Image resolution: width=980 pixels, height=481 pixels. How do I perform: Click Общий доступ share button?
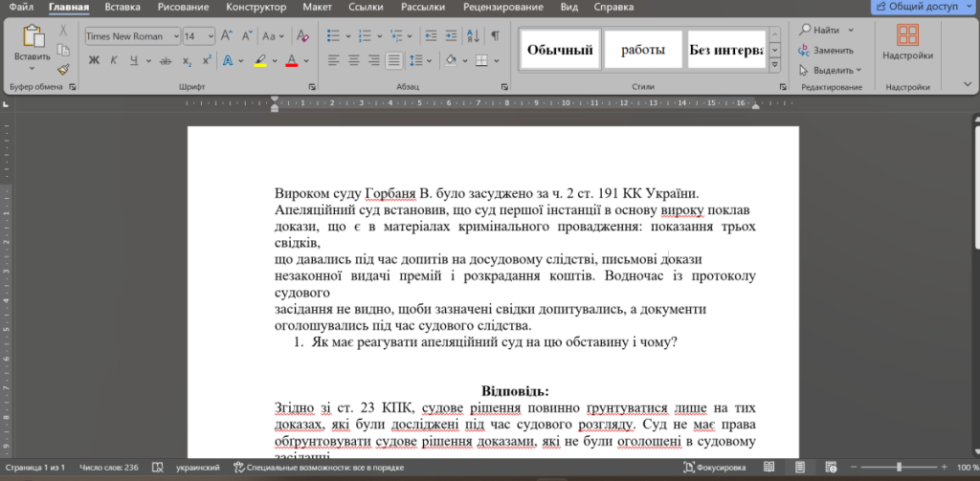click(x=925, y=7)
